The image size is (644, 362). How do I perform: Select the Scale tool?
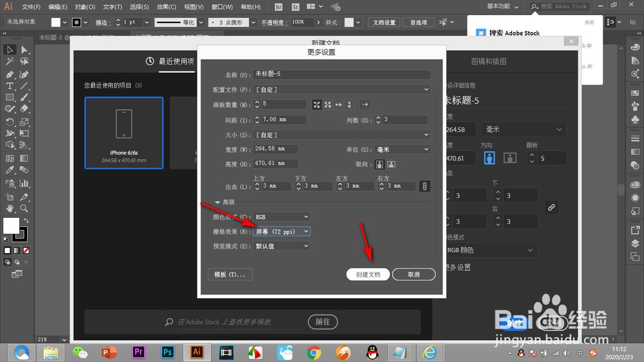coord(24,122)
